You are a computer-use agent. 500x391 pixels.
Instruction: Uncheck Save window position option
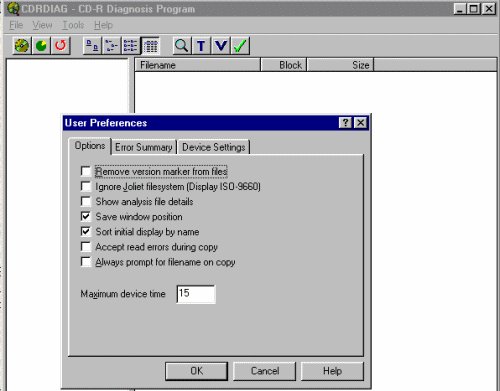(x=86, y=216)
